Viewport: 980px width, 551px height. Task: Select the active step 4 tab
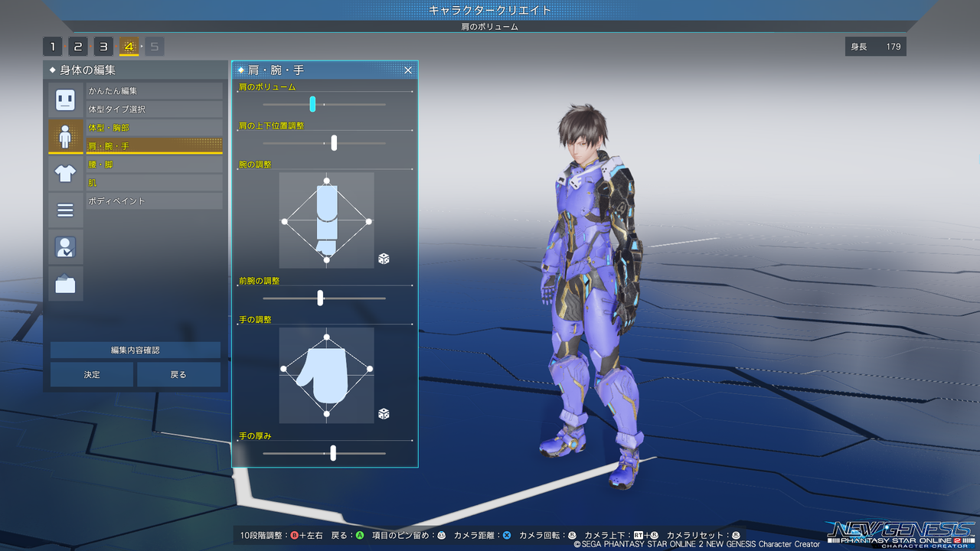(x=129, y=47)
